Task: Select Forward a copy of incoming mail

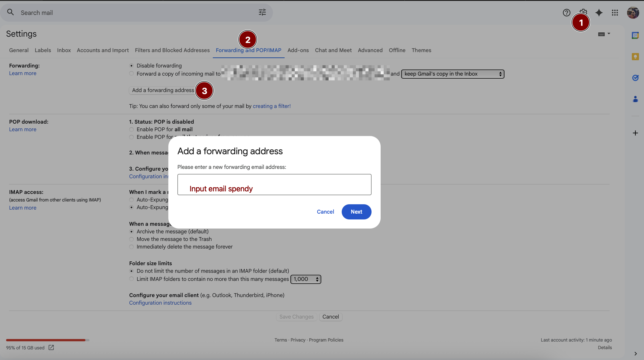Action: click(131, 74)
